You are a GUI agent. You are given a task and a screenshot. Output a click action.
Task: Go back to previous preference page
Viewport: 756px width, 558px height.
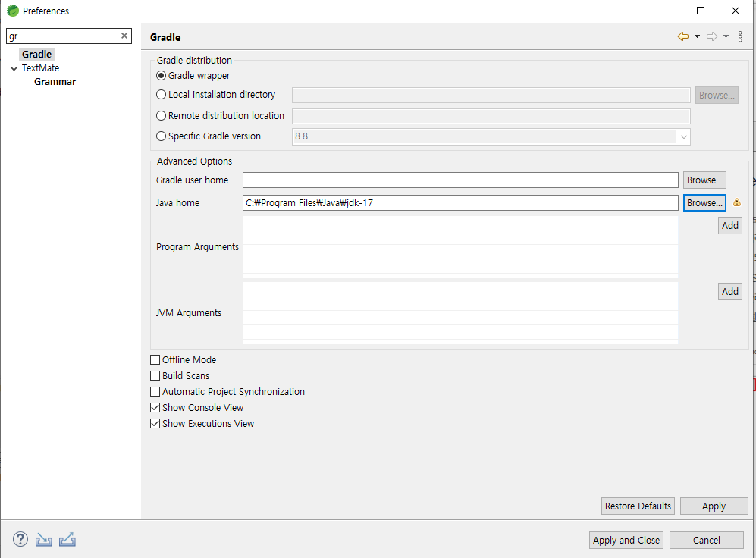tap(683, 36)
